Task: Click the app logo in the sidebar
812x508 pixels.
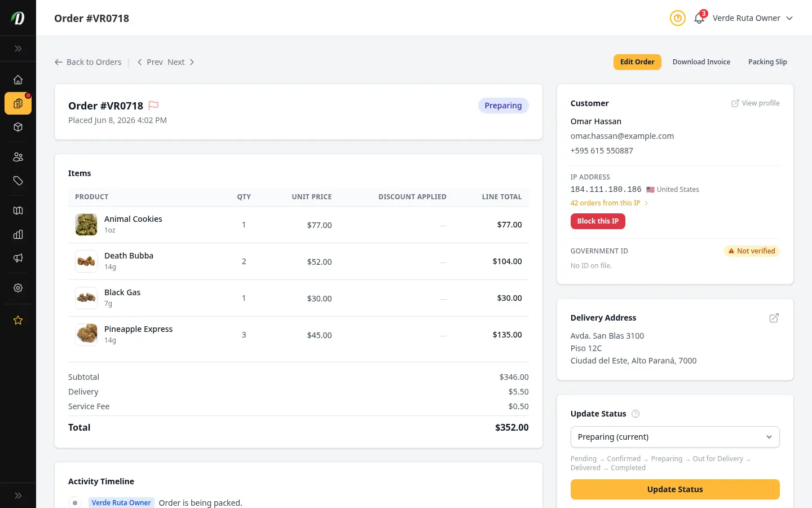Action: tap(18, 18)
